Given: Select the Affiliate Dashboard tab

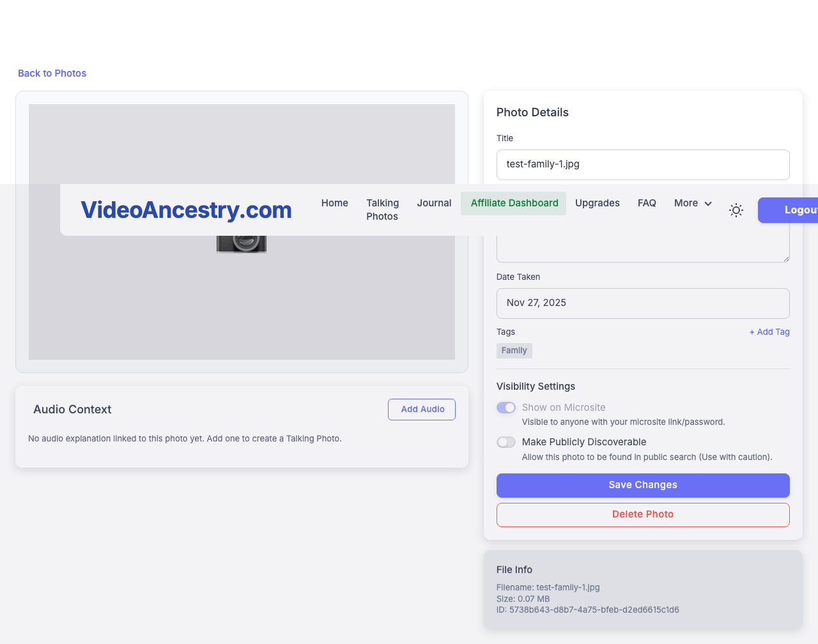Looking at the screenshot, I should click(514, 203).
